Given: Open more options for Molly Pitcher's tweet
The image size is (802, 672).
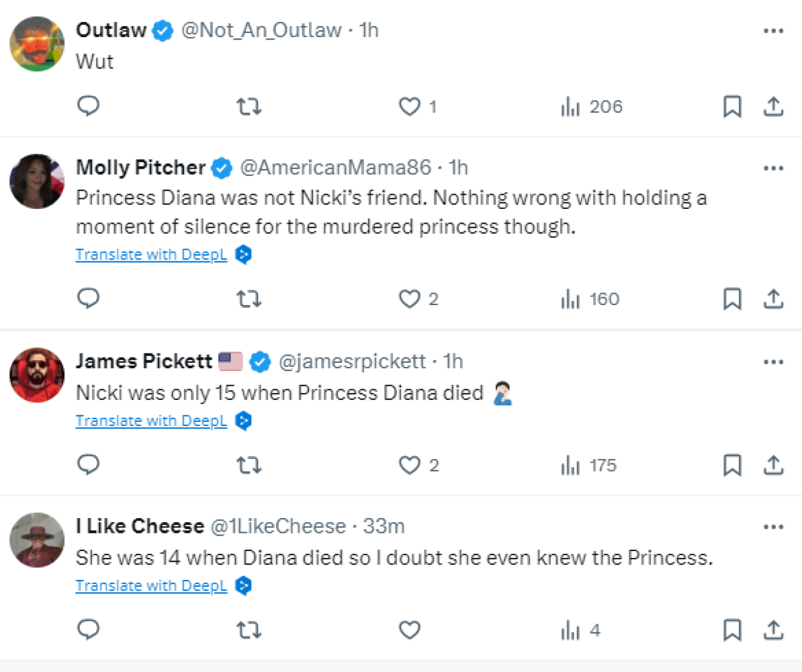Looking at the screenshot, I should click(x=773, y=168).
